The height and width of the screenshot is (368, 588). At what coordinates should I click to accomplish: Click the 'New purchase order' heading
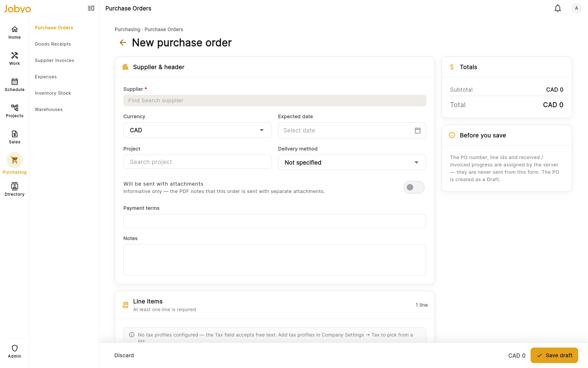pyautogui.click(x=182, y=43)
